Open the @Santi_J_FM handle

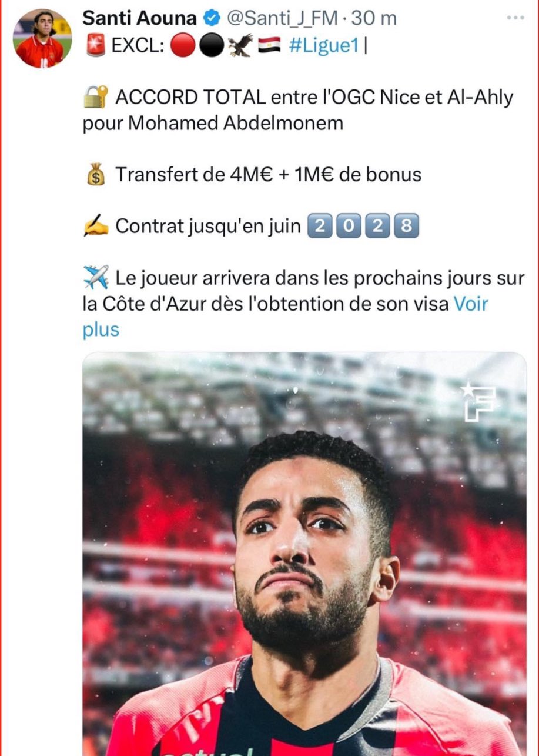(x=283, y=18)
